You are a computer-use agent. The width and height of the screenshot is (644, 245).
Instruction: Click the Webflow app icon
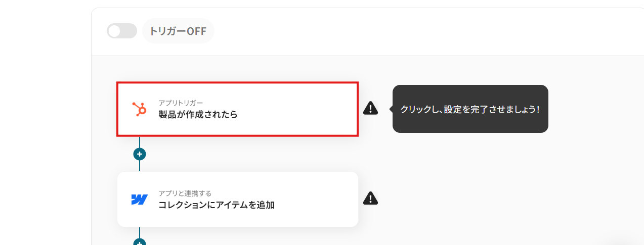click(x=139, y=200)
